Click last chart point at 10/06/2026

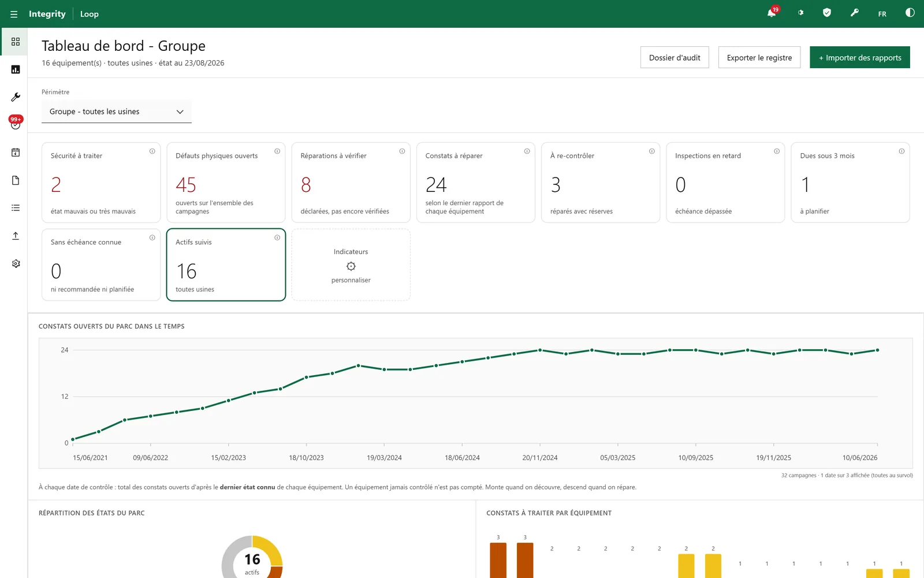click(x=877, y=350)
